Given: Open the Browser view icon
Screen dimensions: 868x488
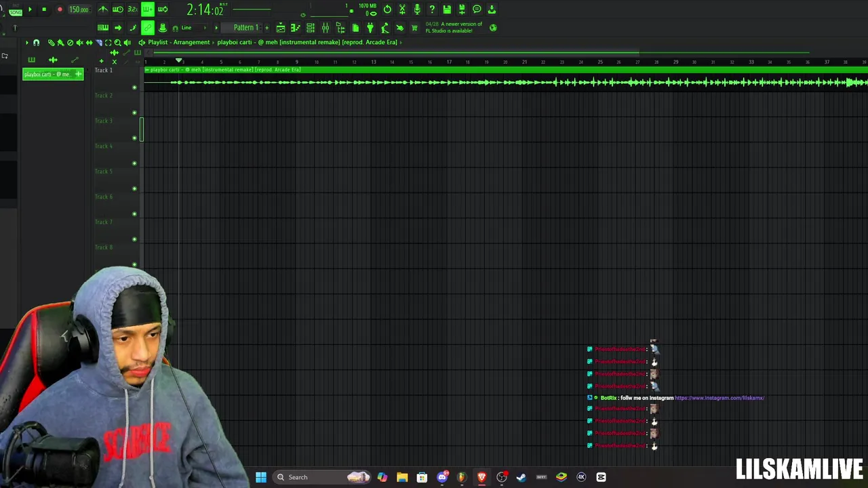Looking at the screenshot, I should tap(340, 28).
